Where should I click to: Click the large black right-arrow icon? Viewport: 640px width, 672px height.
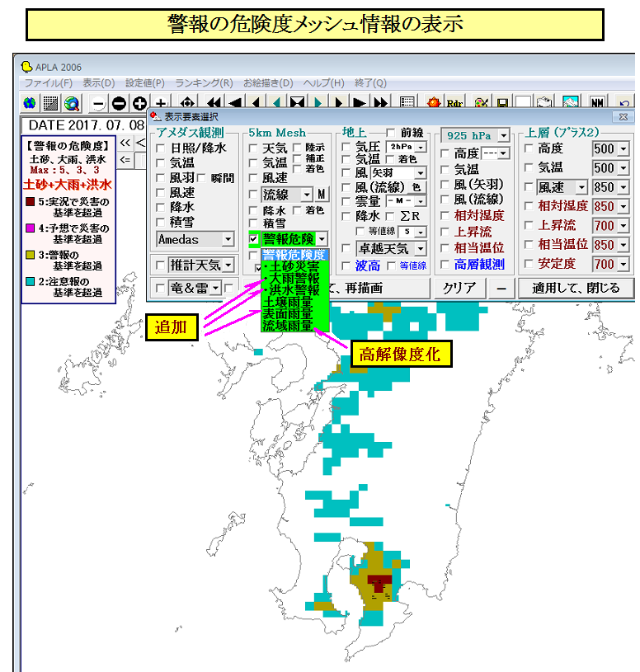coord(360,103)
